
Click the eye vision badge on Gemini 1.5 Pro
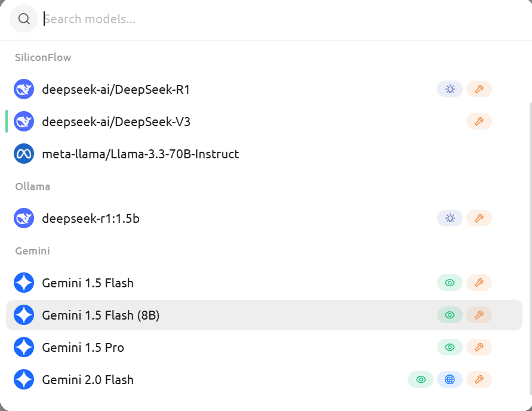tap(450, 347)
